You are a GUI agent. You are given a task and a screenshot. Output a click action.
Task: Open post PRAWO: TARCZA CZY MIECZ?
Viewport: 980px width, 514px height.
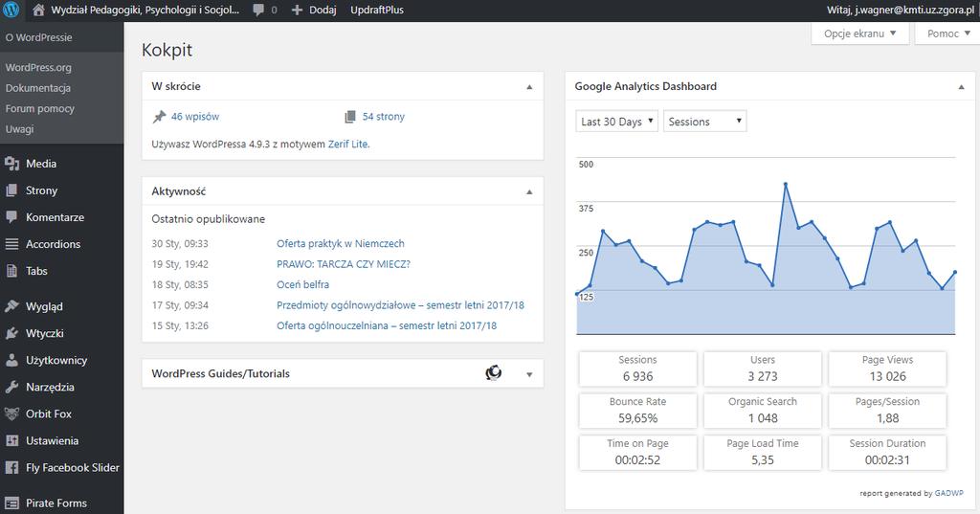tap(344, 264)
